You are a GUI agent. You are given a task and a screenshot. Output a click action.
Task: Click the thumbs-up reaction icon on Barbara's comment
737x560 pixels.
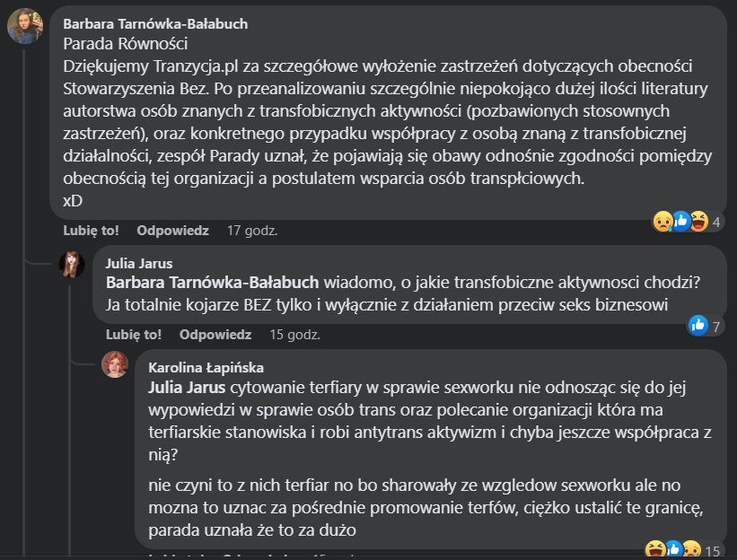coord(680,221)
